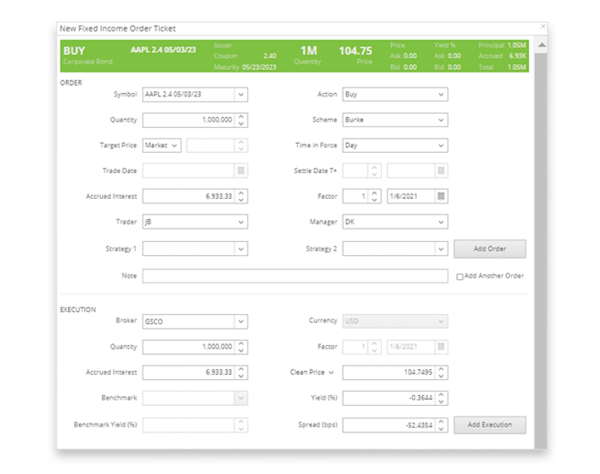Click the Clean Price value spinner
600x474 pixels.
tap(441, 372)
